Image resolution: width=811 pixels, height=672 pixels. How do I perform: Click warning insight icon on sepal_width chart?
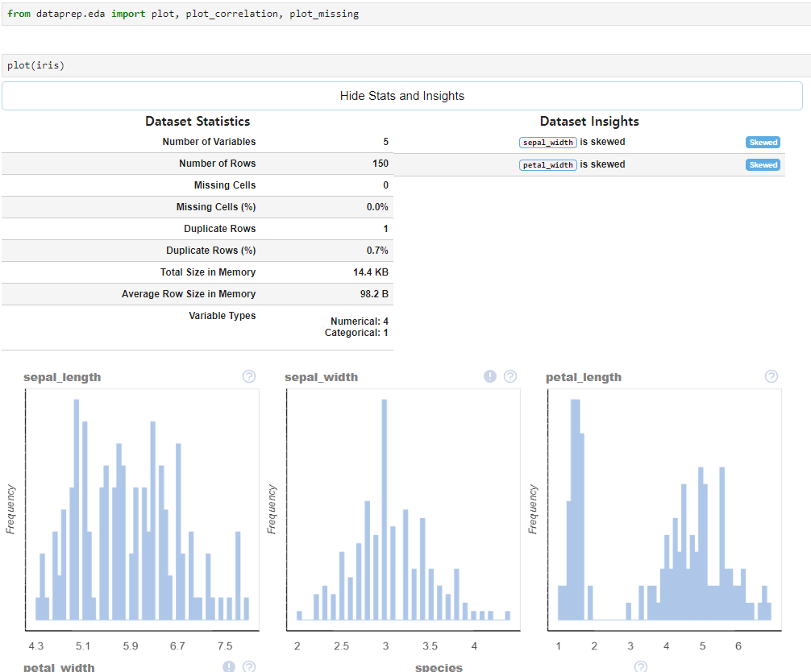pos(490,376)
